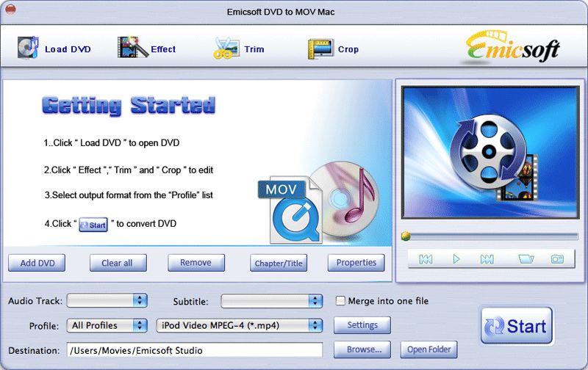Close the window with red button
Image resolution: width=588 pixels, height=370 pixels.
10,10
